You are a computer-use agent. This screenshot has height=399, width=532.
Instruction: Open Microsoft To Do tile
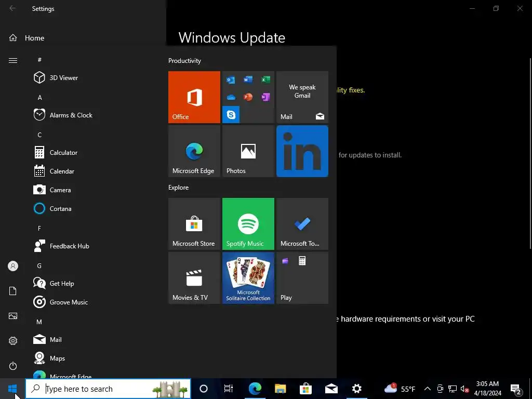tap(302, 224)
